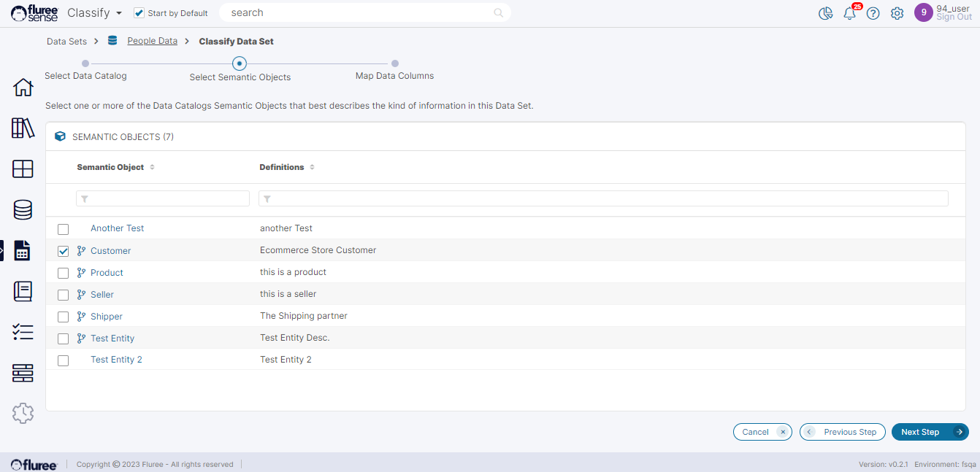The width and height of the screenshot is (980, 472).
Task: Open the People Data breadcrumb link
Action: point(152,41)
